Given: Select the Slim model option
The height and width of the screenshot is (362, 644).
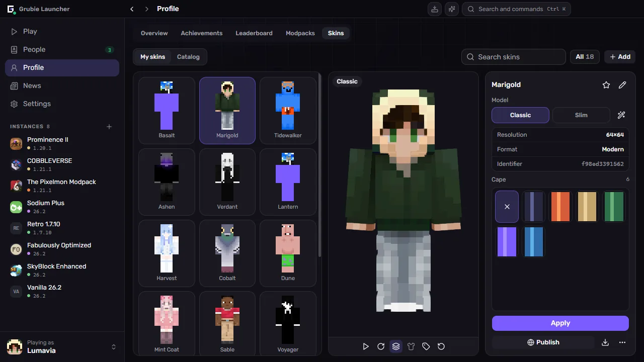Looking at the screenshot, I should [581, 115].
